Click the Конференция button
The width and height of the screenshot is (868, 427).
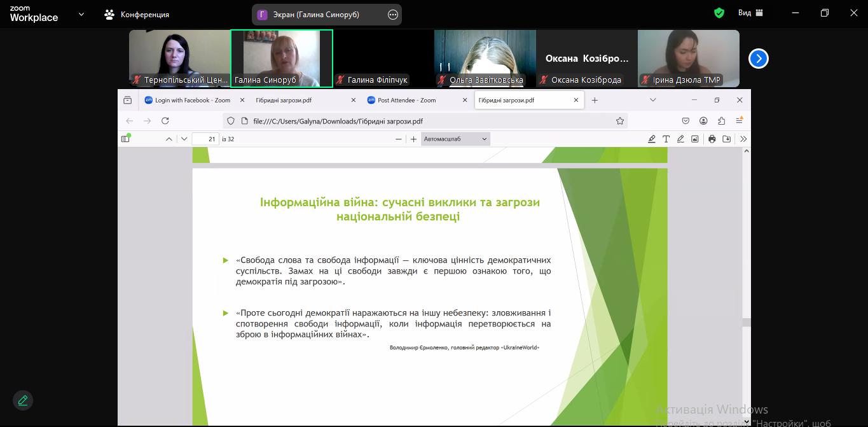[x=137, y=14]
